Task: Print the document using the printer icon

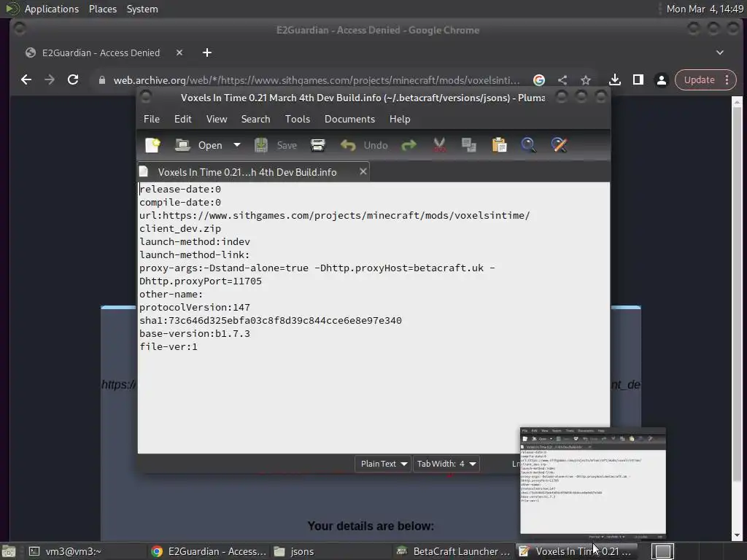Action: tap(318, 145)
